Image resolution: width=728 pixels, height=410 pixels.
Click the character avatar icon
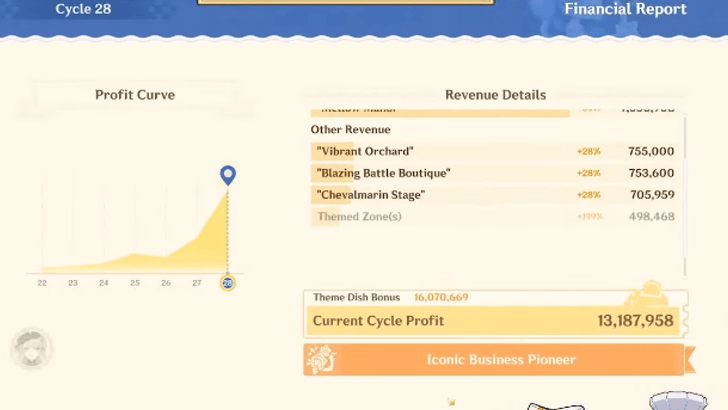(x=31, y=349)
